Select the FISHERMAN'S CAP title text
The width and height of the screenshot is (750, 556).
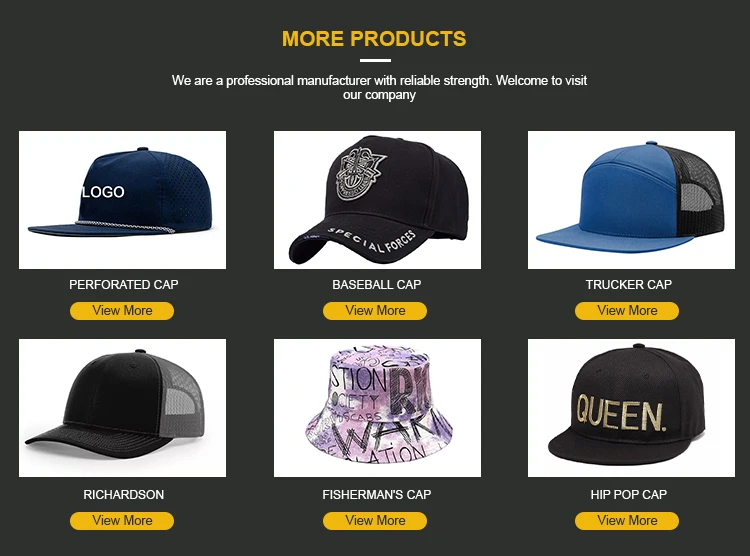pyautogui.click(x=377, y=494)
